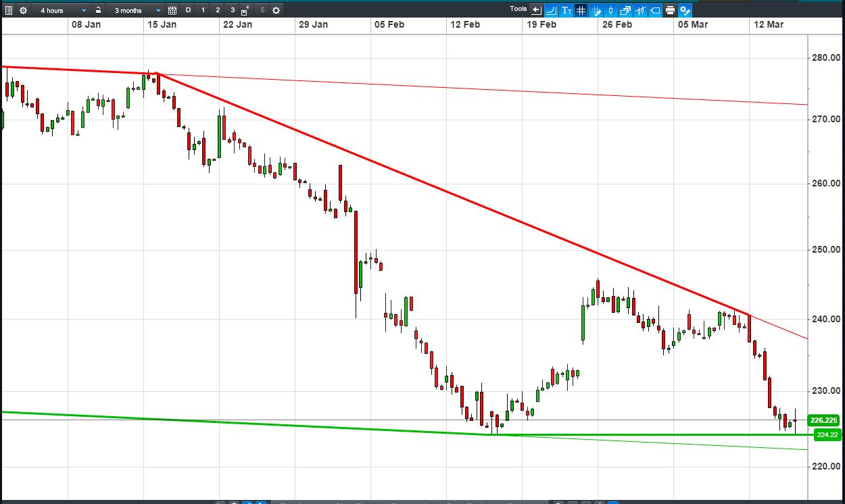Click the 12 Feb date axis label

tap(466, 24)
